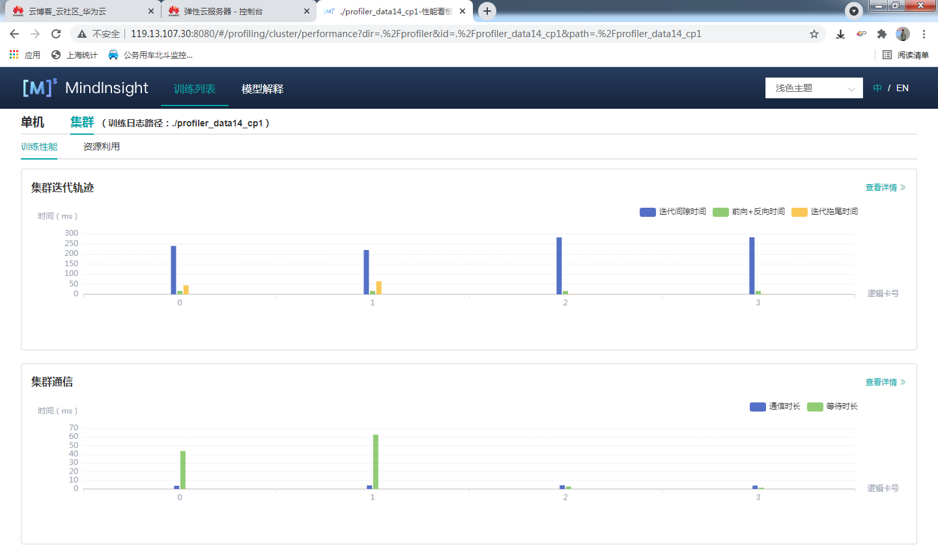Screen dimensions: 938x560
Task: Open the extensions puzzle icon
Action: click(x=882, y=34)
